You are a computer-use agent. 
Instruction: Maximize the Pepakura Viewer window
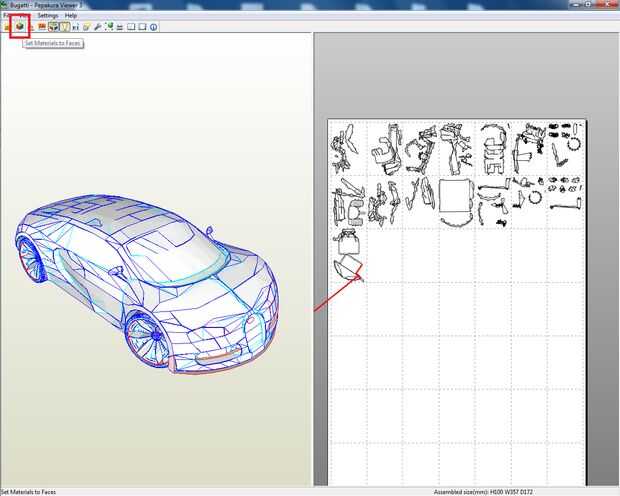coord(588,4)
